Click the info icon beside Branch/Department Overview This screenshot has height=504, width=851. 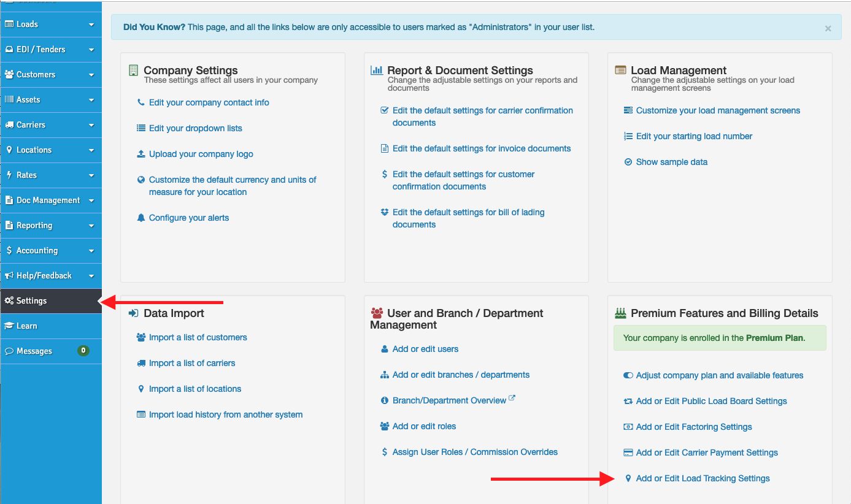pos(385,401)
